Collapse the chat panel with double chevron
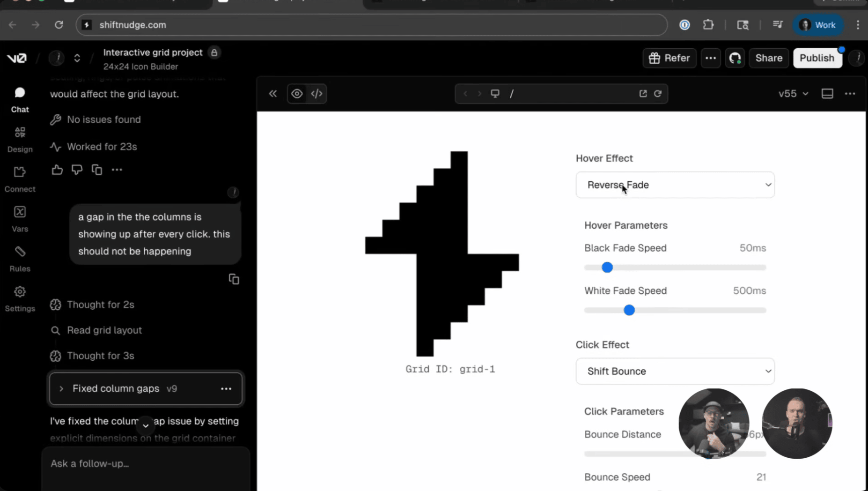 click(273, 94)
